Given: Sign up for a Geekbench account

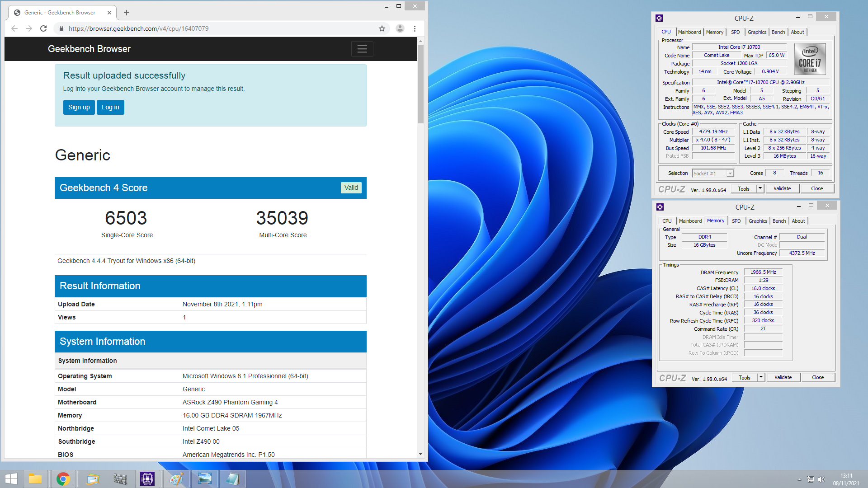Looking at the screenshot, I should [79, 107].
